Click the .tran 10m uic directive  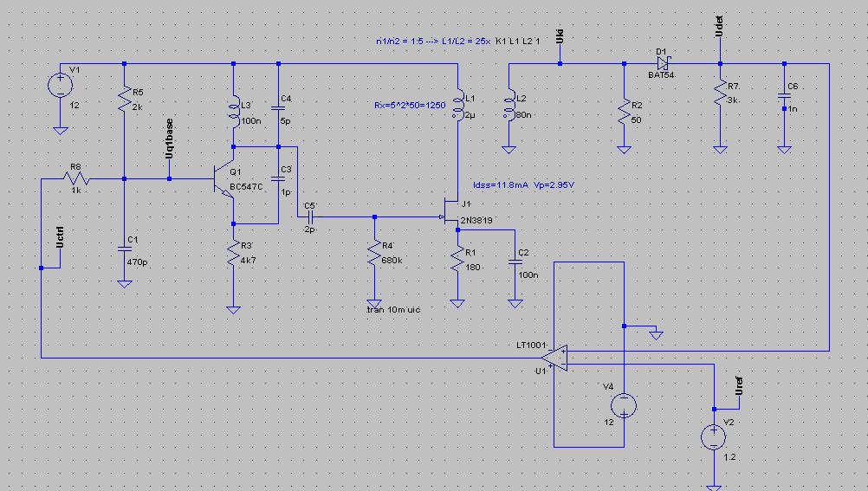(393, 310)
